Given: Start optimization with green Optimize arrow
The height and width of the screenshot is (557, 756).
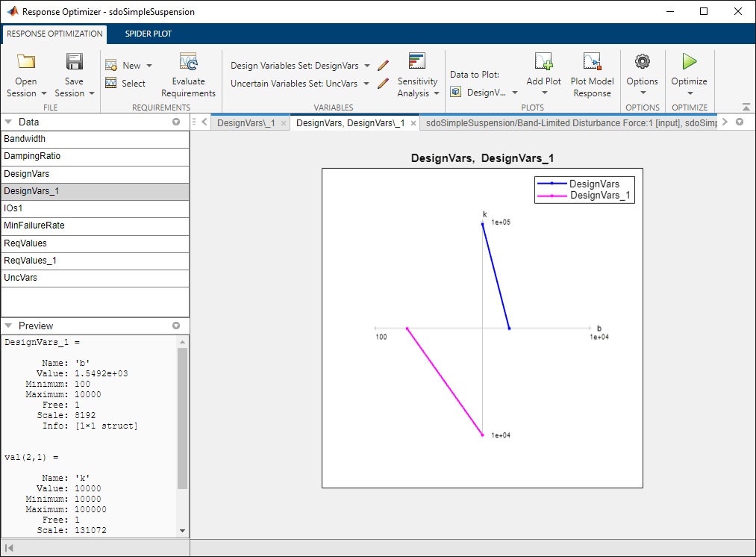Looking at the screenshot, I should [x=690, y=62].
